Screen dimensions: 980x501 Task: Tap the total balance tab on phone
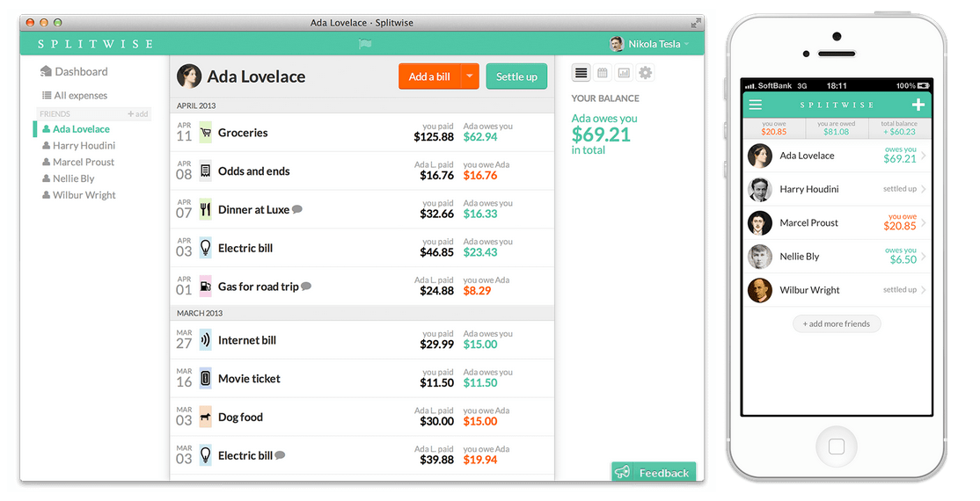pos(899,128)
